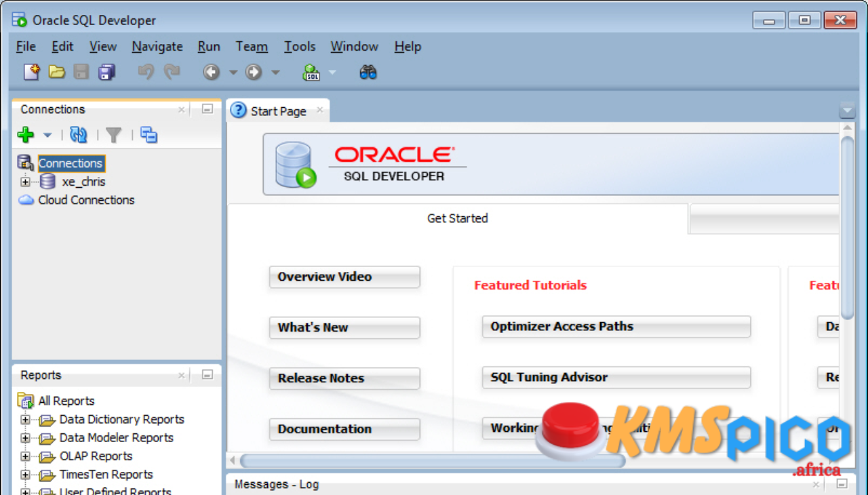The height and width of the screenshot is (495, 868).
Task: Select All Reports tree item
Action: click(x=66, y=401)
